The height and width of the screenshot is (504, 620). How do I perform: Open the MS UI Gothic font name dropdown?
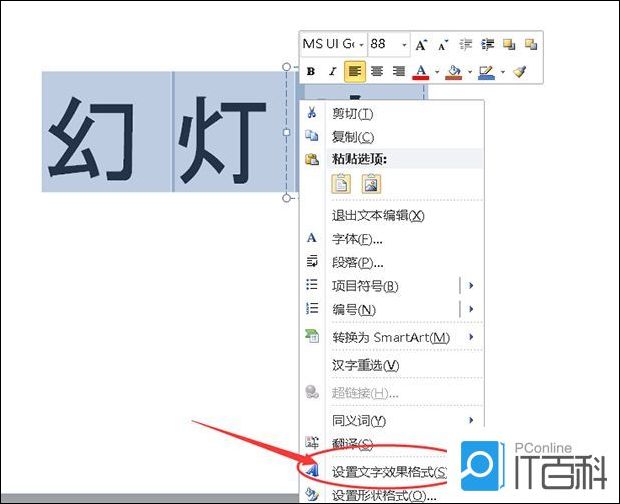[x=361, y=45]
